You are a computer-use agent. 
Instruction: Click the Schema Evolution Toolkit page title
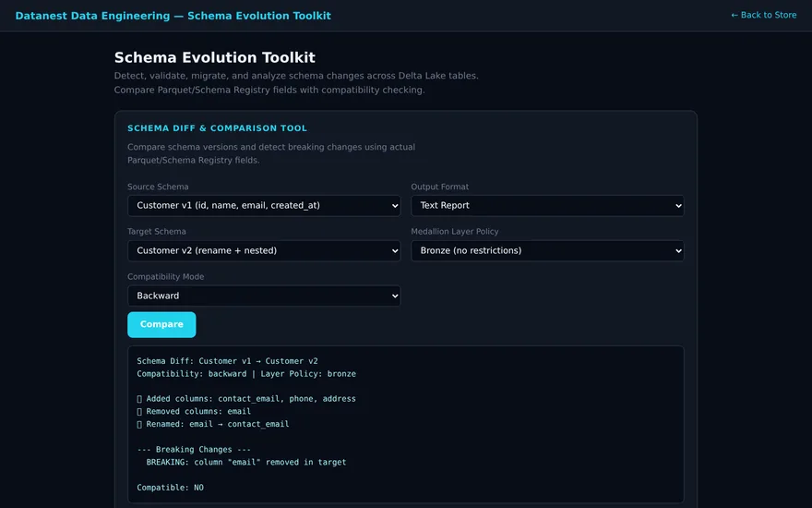click(x=215, y=57)
